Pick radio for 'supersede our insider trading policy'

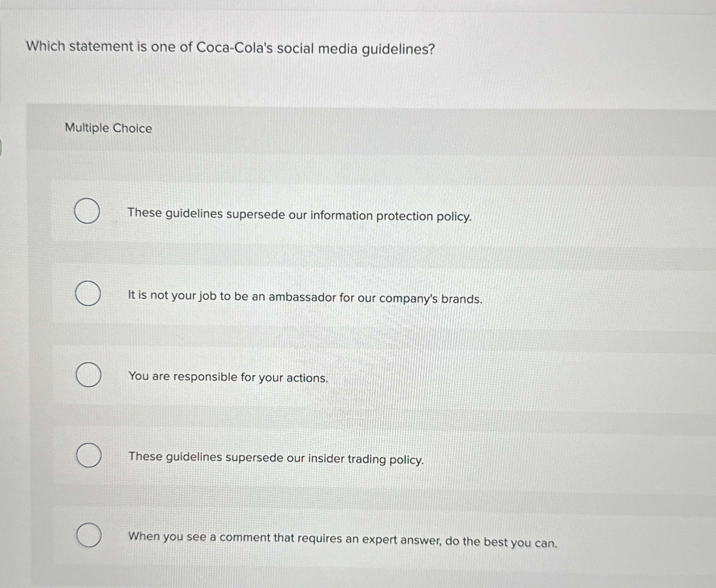click(x=89, y=455)
